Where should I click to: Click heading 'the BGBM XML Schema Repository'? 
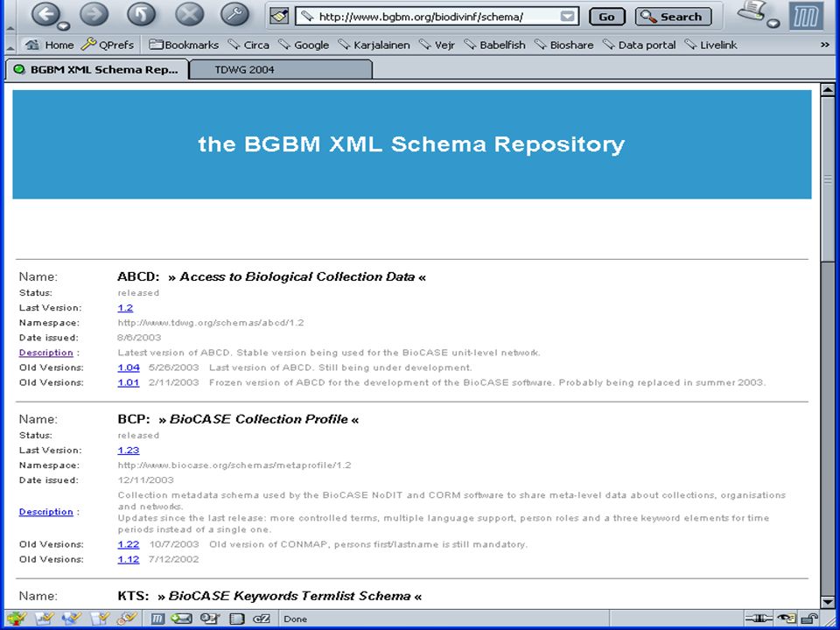pos(411,144)
